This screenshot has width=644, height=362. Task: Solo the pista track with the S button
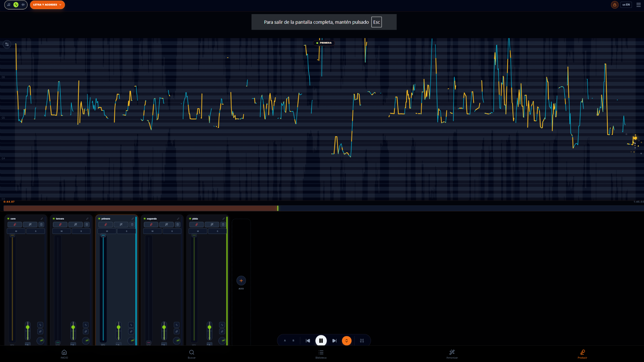pyautogui.click(x=217, y=231)
